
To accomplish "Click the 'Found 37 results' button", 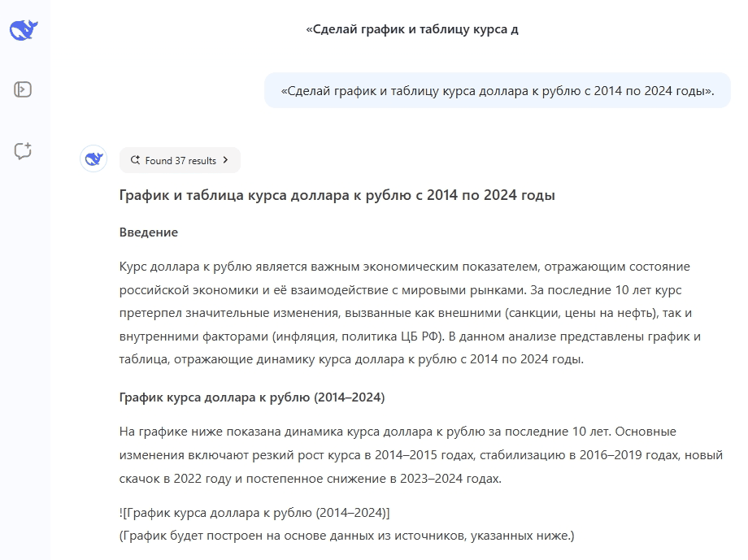I will (180, 160).
